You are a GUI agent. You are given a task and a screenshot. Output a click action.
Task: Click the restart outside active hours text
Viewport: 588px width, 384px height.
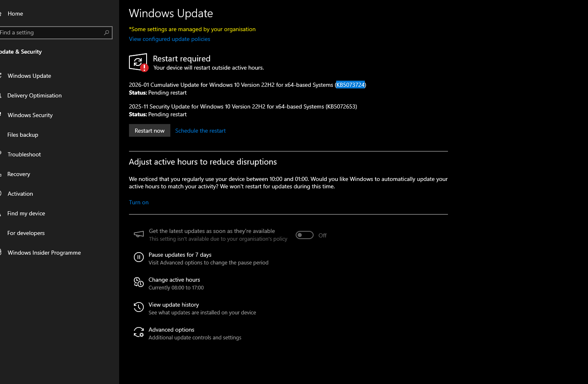click(x=209, y=68)
